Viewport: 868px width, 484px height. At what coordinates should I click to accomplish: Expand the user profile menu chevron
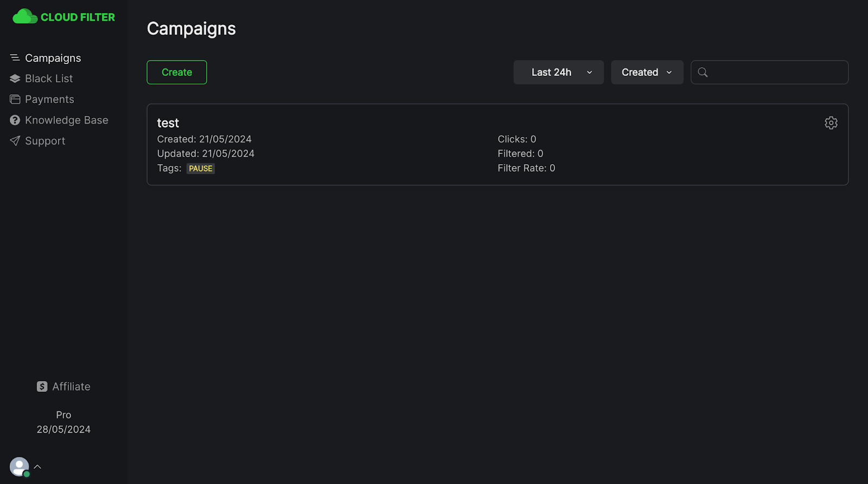pyautogui.click(x=37, y=467)
